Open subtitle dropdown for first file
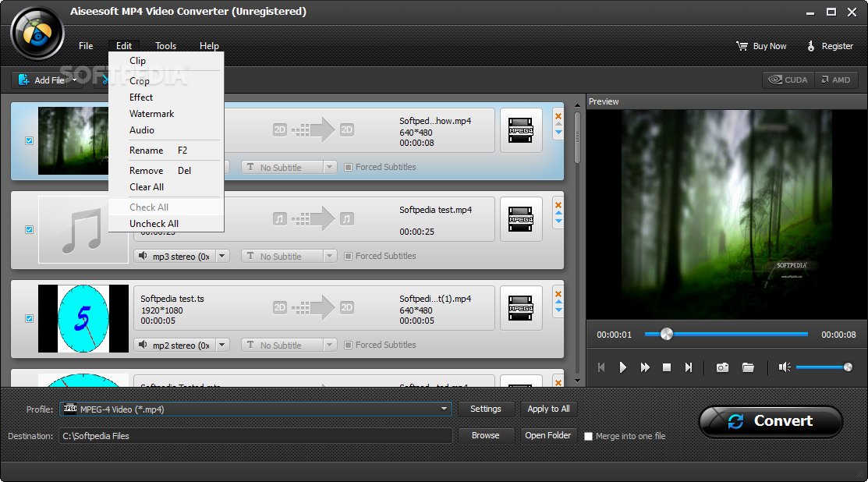868x482 pixels. click(x=329, y=167)
